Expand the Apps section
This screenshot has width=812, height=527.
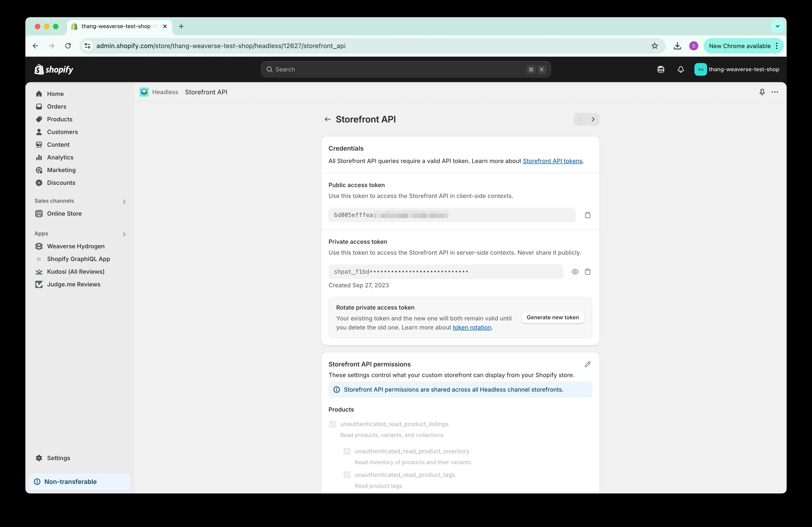pos(124,234)
